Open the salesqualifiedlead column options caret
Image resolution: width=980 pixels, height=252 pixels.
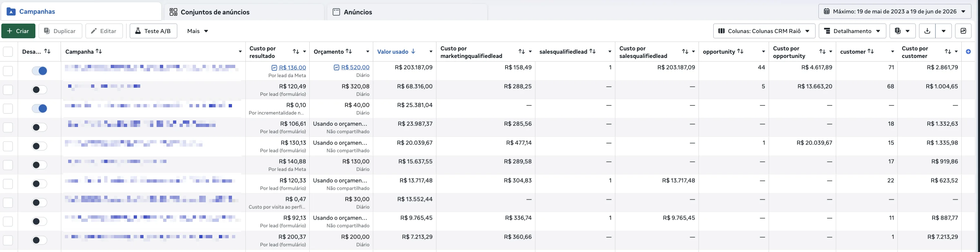[x=609, y=52]
